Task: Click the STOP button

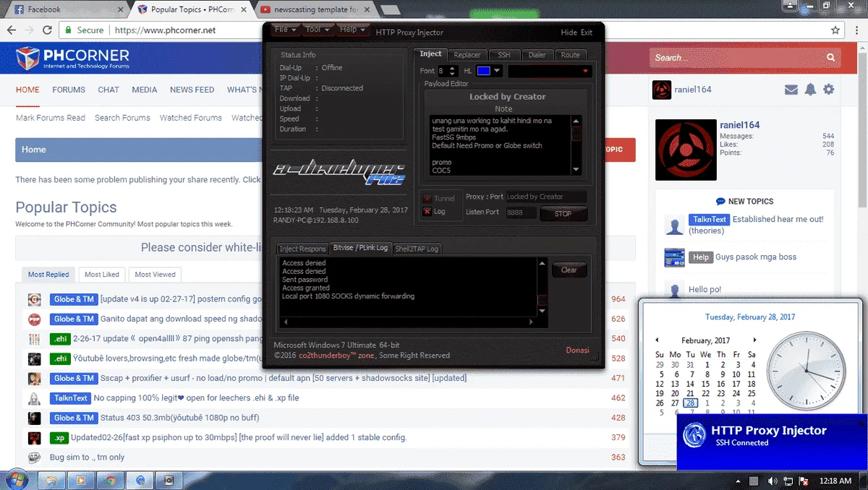Action: pos(563,213)
